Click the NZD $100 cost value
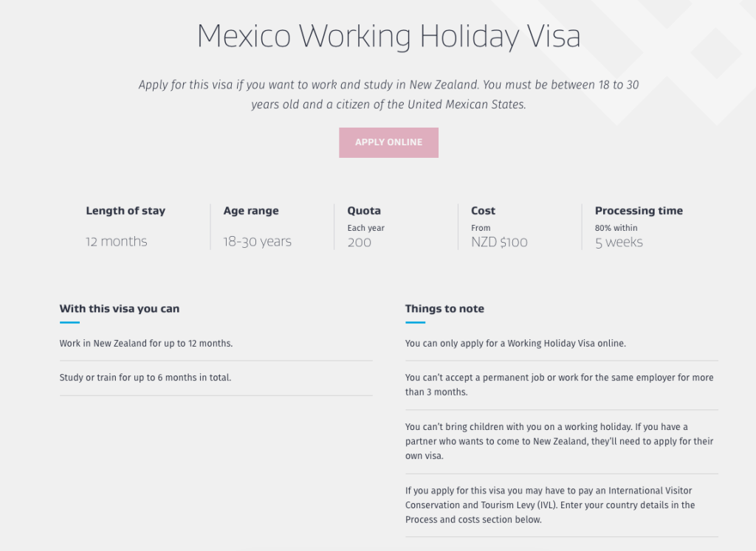This screenshot has height=551, width=756. (500, 242)
